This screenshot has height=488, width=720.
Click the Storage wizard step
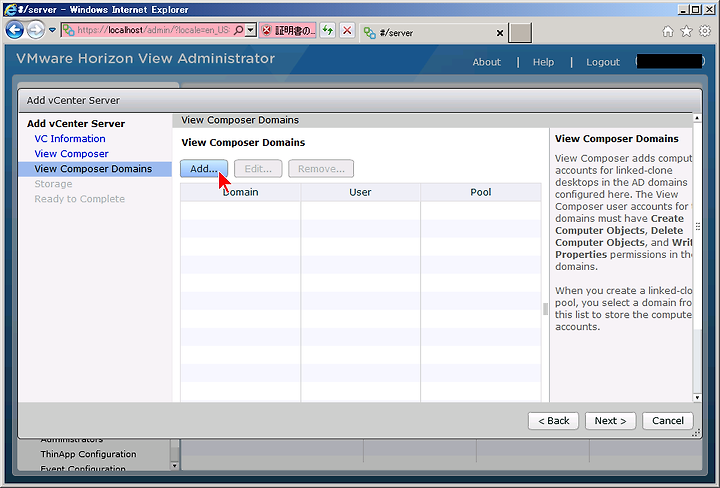click(x=53, y=184)
